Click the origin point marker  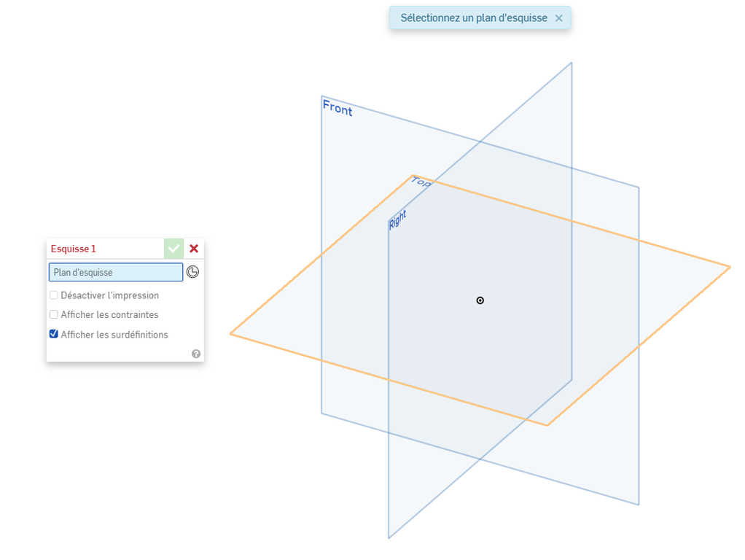[480, 300]
